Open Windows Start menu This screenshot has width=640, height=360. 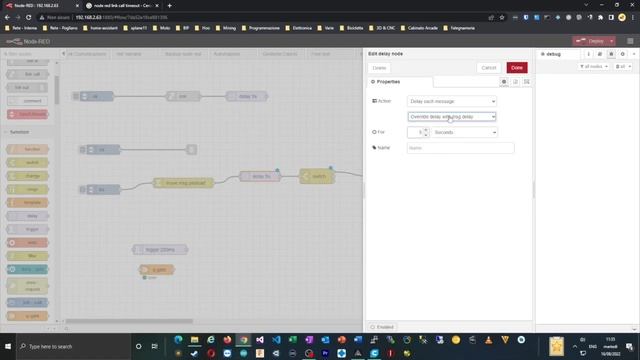8,346
